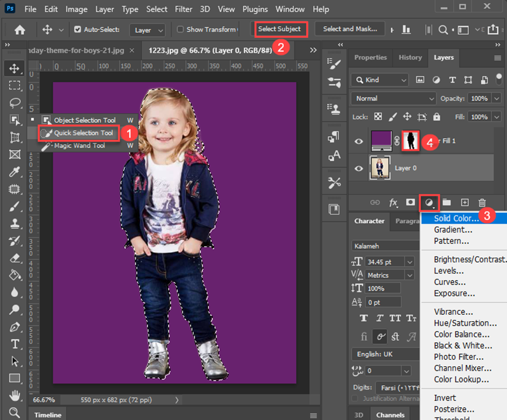Toggle layer filter on/off switch

point(499,80)
